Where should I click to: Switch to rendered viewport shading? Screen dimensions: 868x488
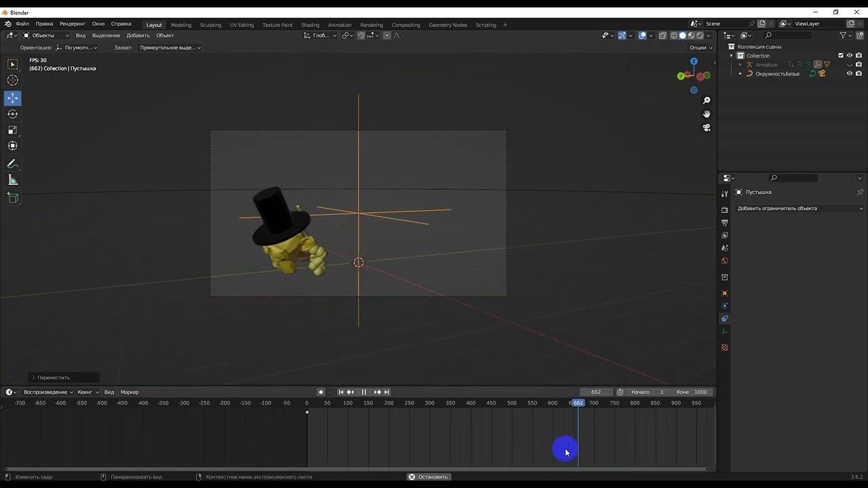coord(700,35)
